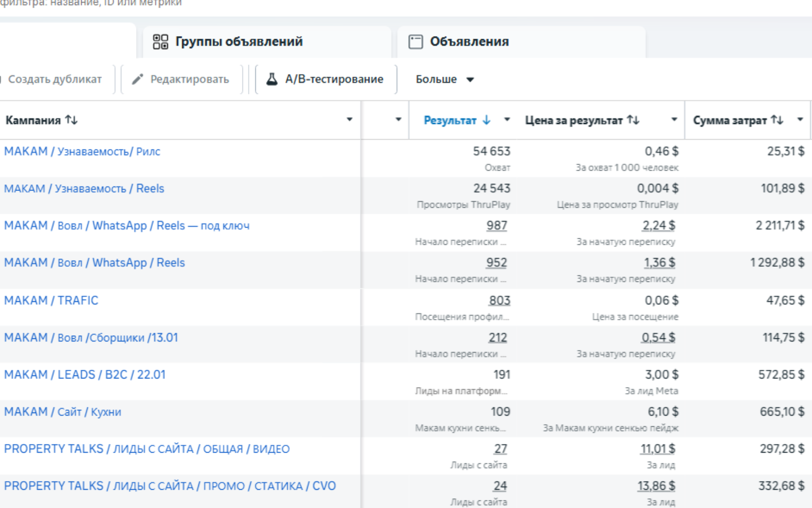
Task: Open the Сумма затрат column caret
Action: coord(800,119)
